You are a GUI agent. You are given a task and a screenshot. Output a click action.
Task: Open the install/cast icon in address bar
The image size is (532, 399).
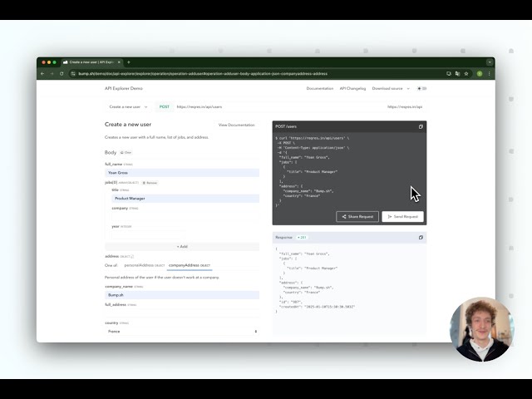coord(449,74)
